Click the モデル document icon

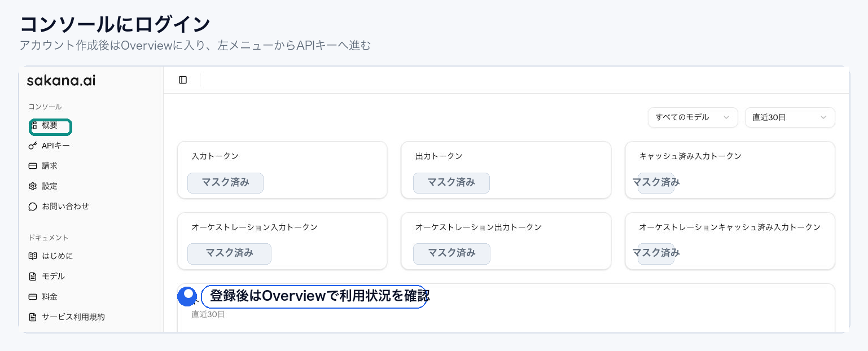click(x=33, y=277)
